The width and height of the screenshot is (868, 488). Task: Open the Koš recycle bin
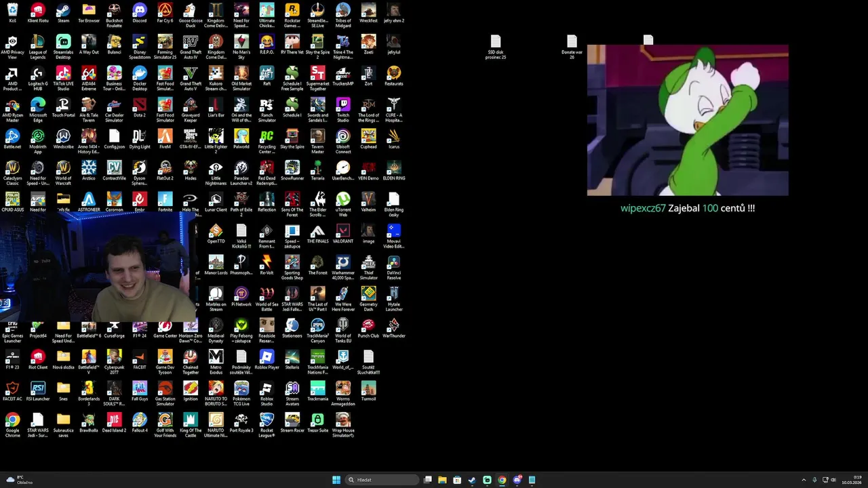pos(12,13)
